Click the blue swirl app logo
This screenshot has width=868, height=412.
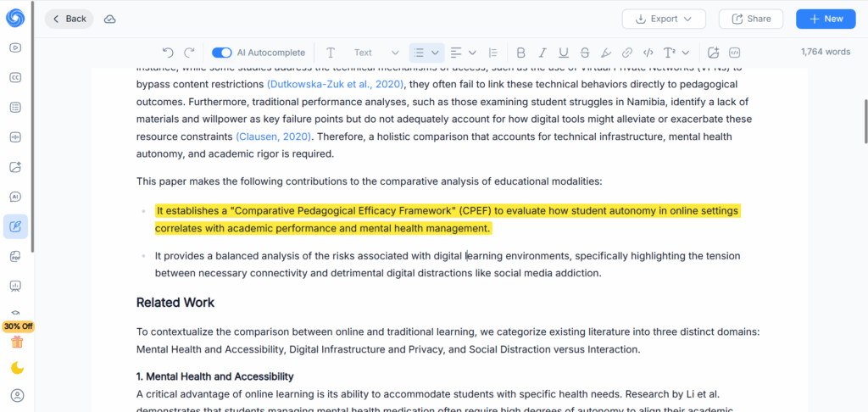[15, 18]
